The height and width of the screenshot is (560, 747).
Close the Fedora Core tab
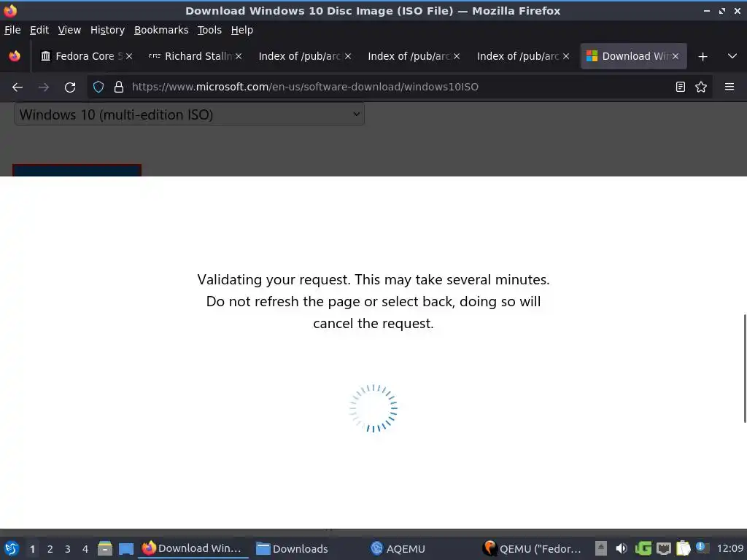(x=129, y=56)
